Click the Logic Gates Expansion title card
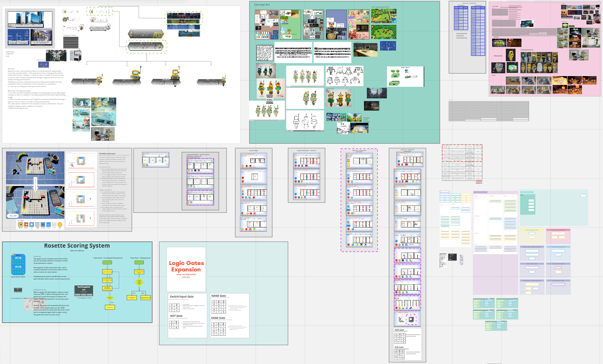Viewport: 603px width, 364px height. [186, 266]
